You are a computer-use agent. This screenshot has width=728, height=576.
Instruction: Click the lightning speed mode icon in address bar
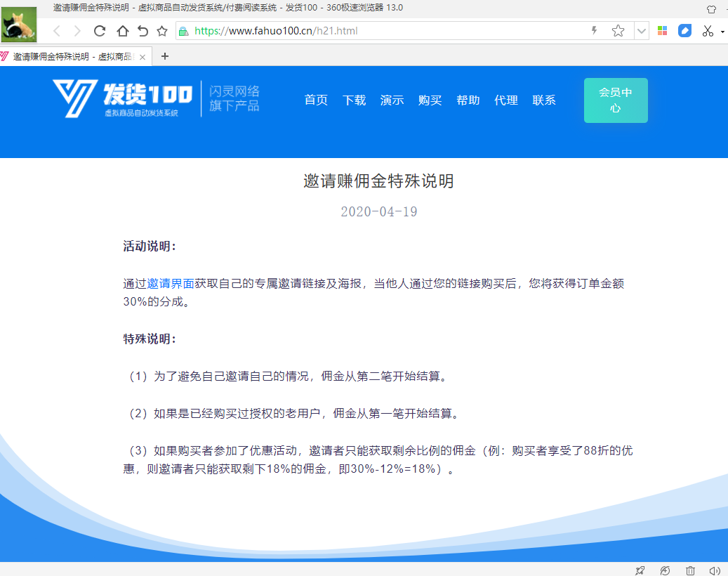click(595, 31)
